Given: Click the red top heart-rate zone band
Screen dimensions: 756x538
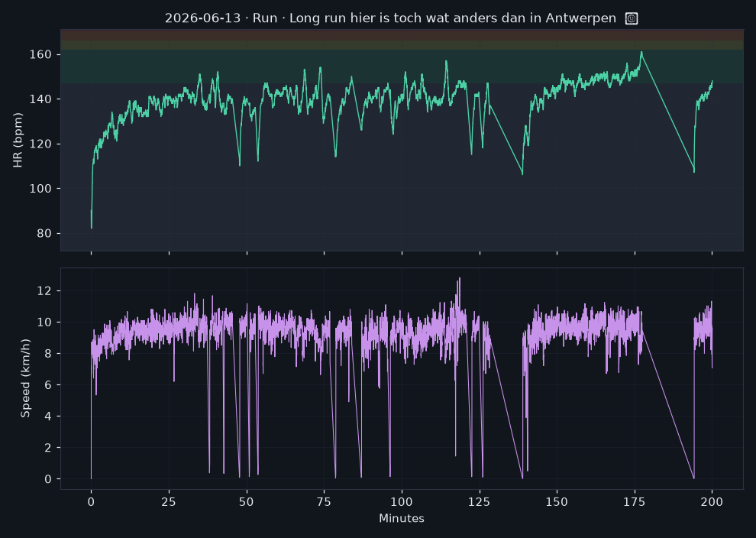Looking at the screenshot, I should pyautogui.click(x=402, y=35).
